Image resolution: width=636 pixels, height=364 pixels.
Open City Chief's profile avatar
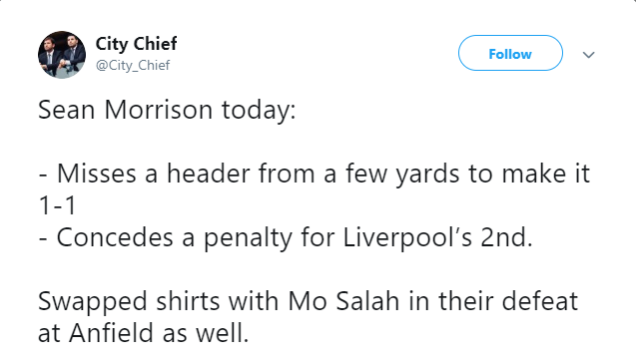62,54
